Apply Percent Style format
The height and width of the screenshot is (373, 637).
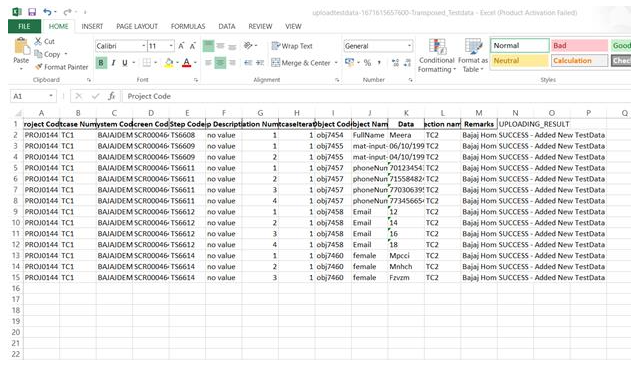pos(367,63)
